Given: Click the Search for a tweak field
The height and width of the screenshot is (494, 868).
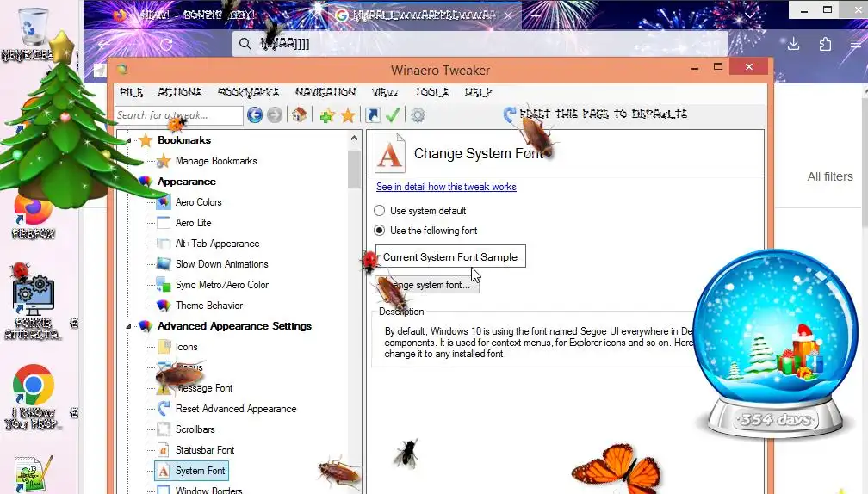Looking at the screenshot, I should [x=179, y=115].
